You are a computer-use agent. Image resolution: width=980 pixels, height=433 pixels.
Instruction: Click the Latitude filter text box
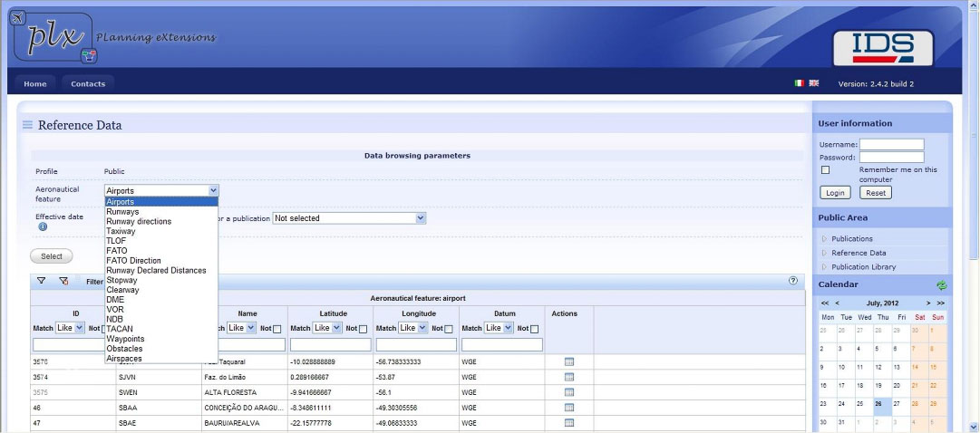[x=331, y=345]
